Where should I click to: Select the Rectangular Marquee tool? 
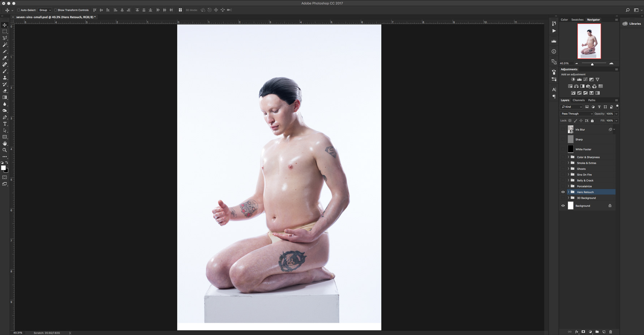(5, 31)
